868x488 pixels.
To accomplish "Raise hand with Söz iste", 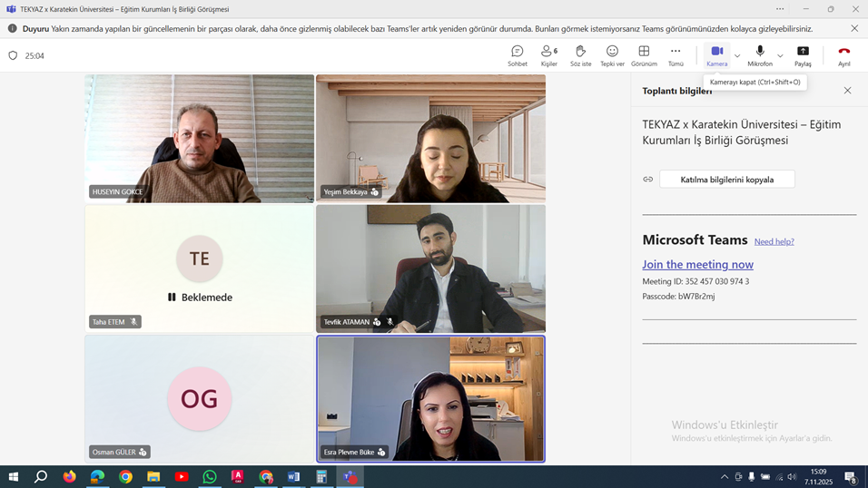I will 580,55.
